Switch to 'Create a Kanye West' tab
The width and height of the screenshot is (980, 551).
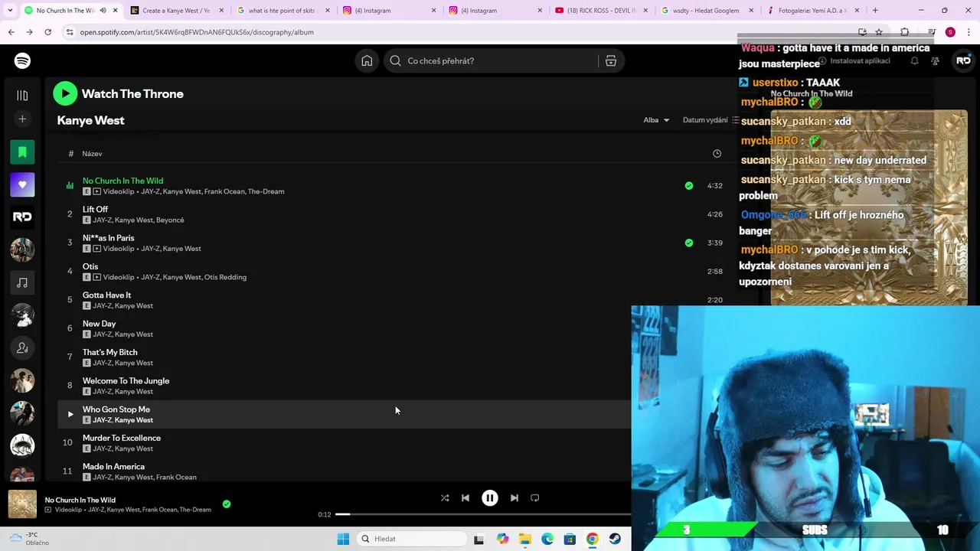pyautogui.click(x=175, y=11)
